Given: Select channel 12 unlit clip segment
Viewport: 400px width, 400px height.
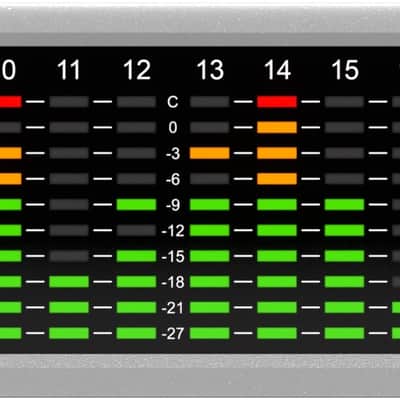Looking at the screenshot, I should (x=136, y=102).
